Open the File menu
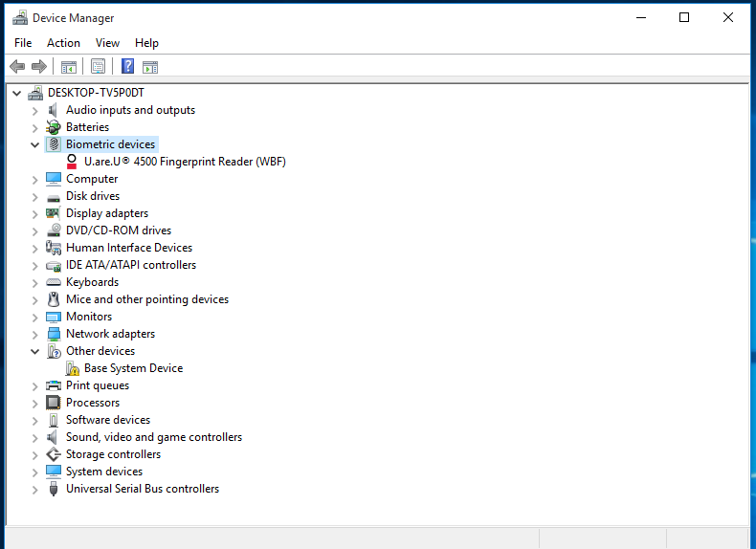 (x=23, y=43)
